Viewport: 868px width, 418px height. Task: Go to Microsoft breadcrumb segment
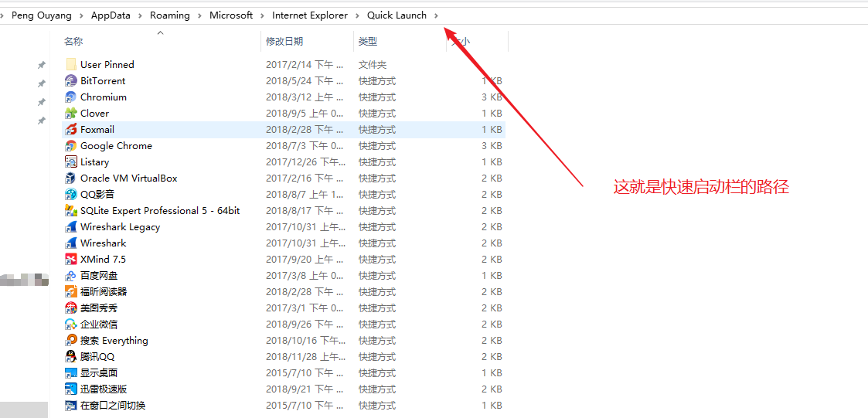coord(231,15)
